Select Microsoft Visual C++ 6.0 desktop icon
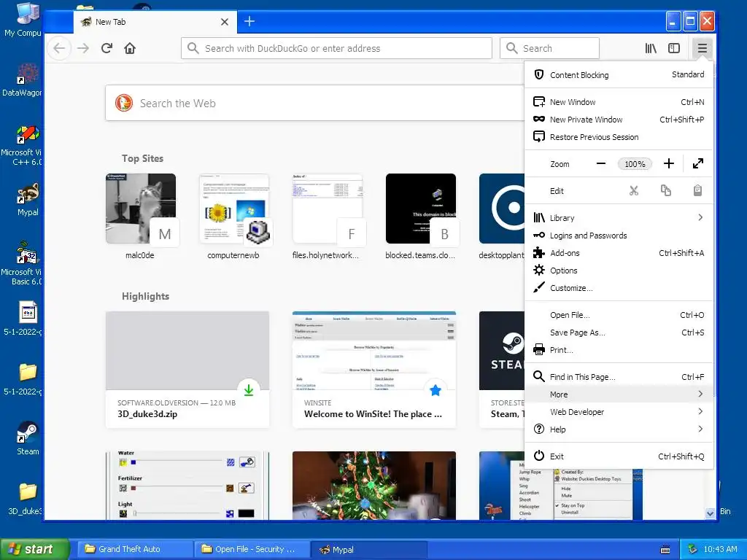This screenshot has width=747, height=560. point(22,145)
